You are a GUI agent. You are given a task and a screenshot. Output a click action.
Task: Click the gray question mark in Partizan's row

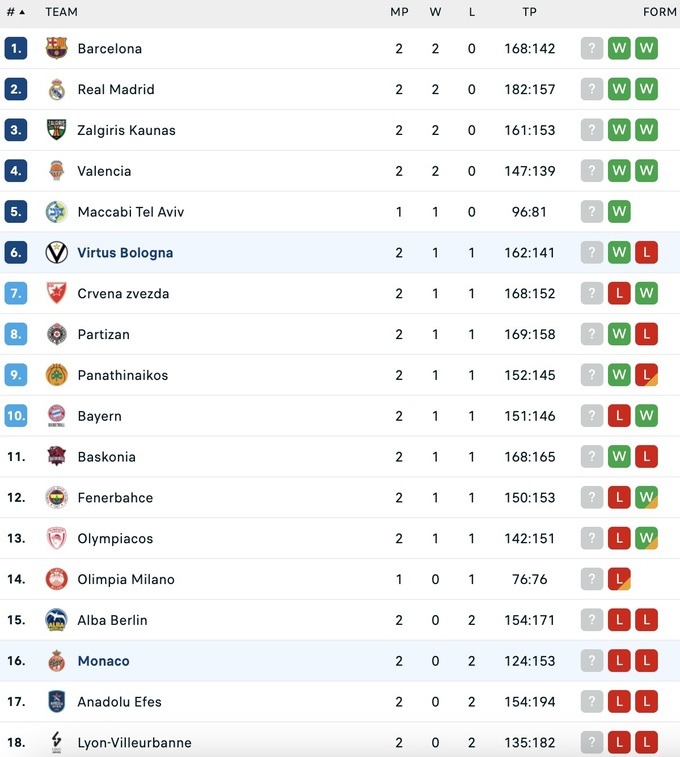[592, 335]
